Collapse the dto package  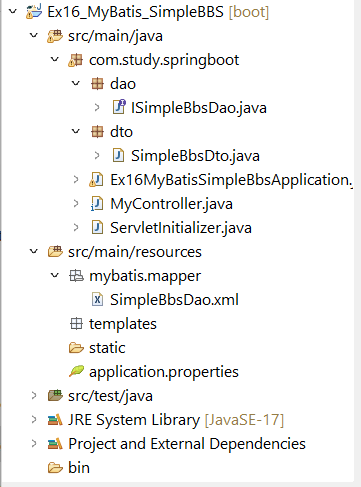click(x=76, y=131)
